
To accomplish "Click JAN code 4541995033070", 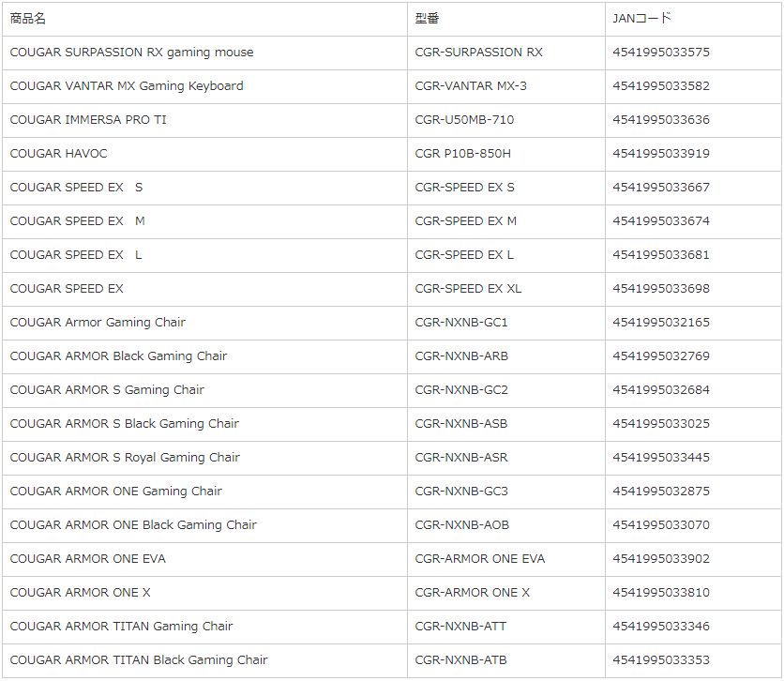I will (661, 525).
